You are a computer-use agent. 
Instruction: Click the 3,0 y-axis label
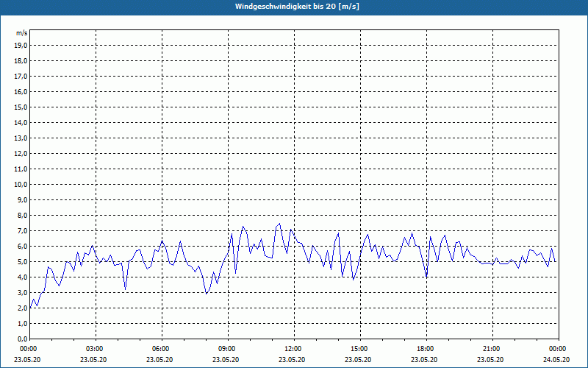pos(22,292)
